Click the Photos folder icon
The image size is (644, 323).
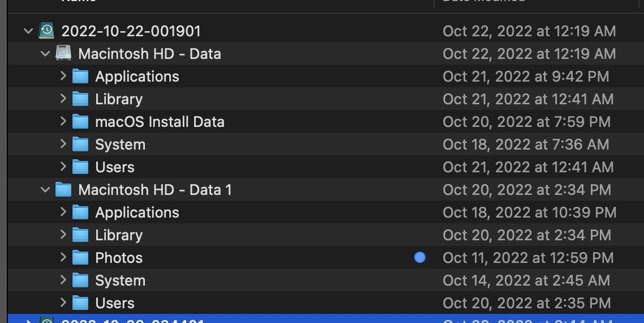80,258
